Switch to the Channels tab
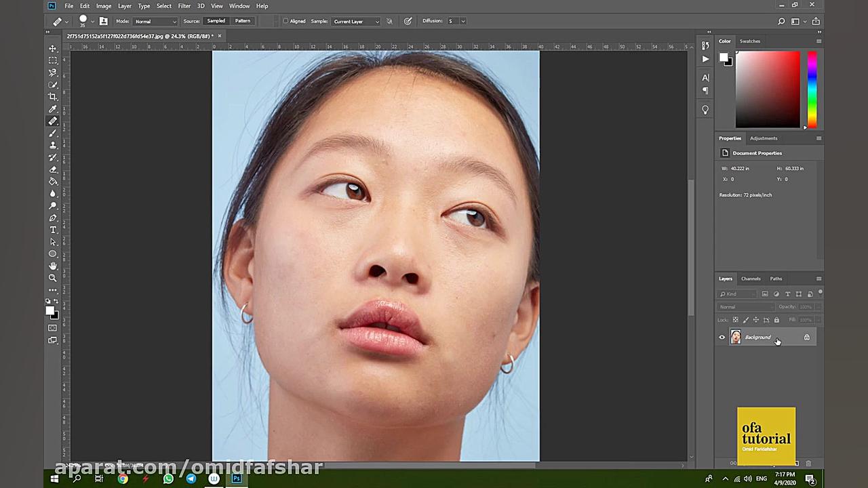Screen dimensions: 868x488 (751, 279)
